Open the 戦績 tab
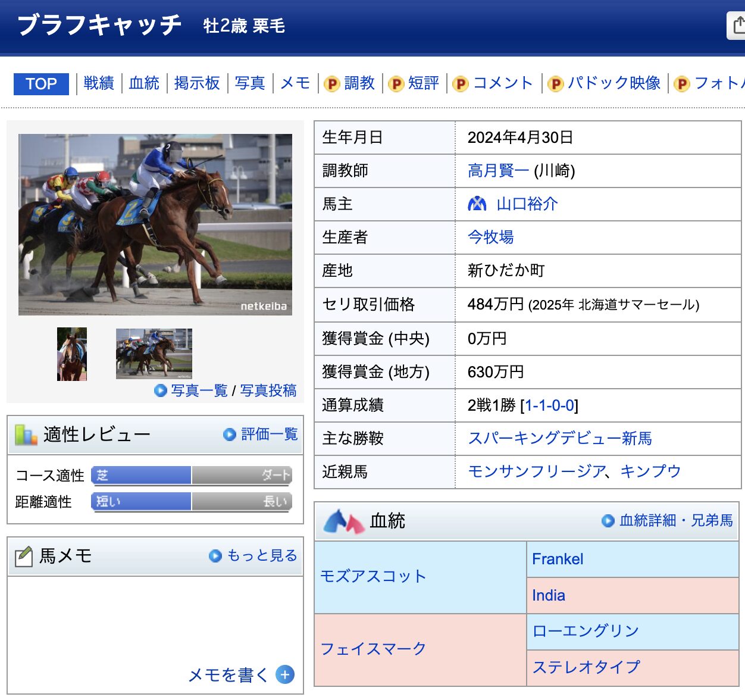 pos(99,83)
